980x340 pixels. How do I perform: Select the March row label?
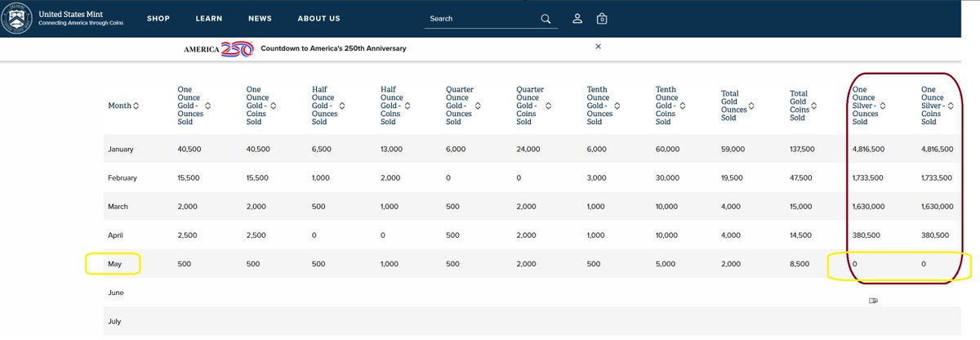pyautogui.click(x=118, y=207)
